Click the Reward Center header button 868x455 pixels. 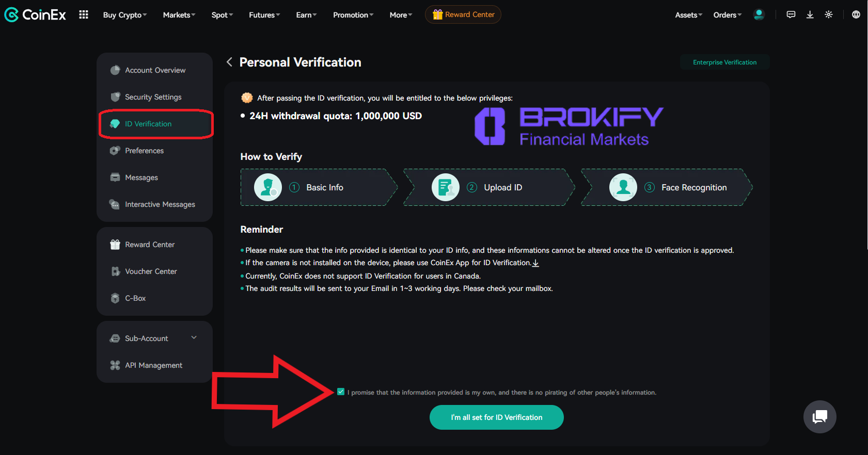[463, 14]
